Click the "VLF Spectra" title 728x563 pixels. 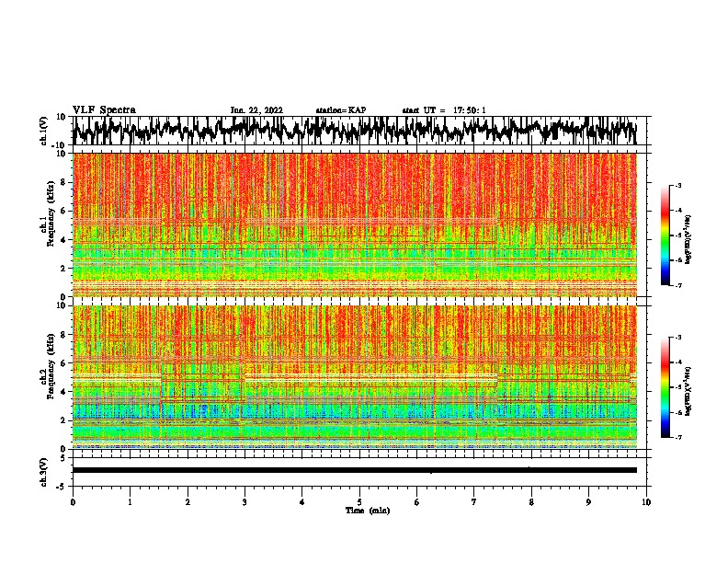(x=104, y=109)
